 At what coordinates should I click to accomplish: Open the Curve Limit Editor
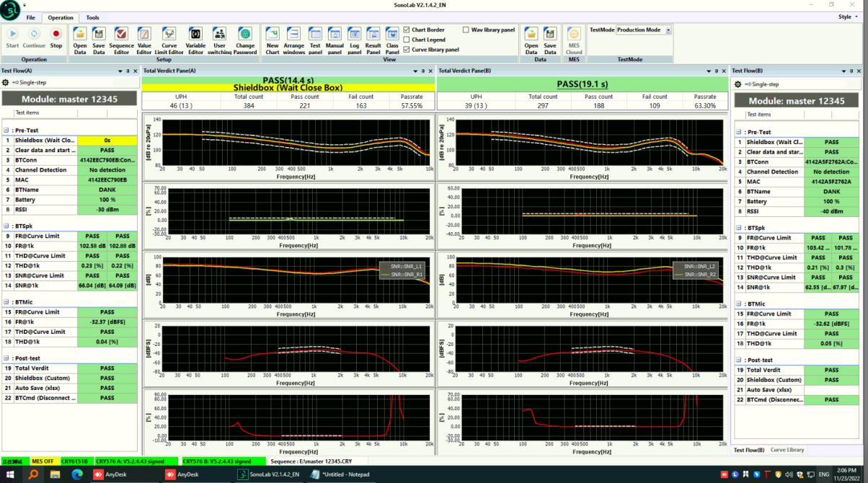(x=169, y=37)
